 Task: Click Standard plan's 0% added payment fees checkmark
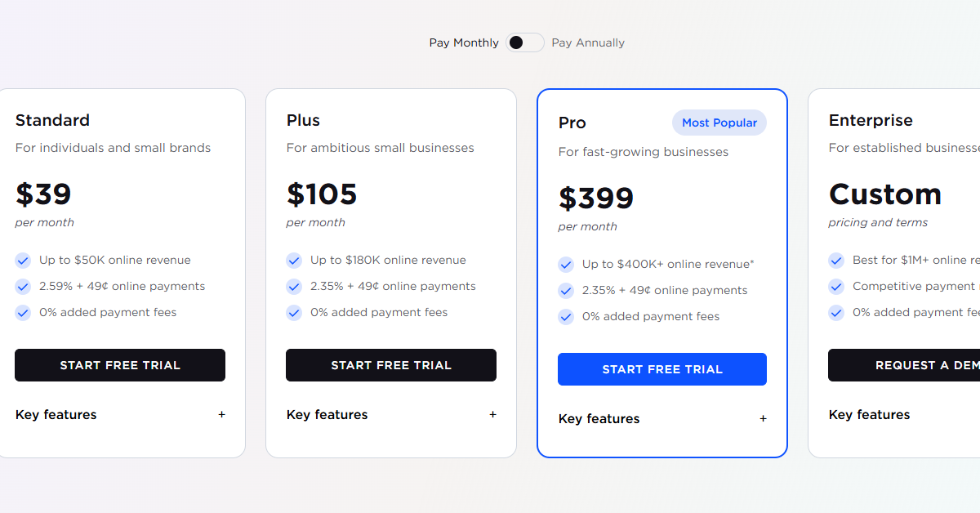(x=23, y=312)
